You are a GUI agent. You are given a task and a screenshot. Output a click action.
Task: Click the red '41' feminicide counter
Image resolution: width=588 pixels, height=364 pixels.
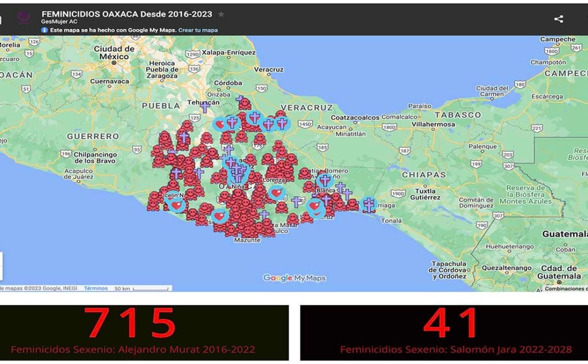450,322
